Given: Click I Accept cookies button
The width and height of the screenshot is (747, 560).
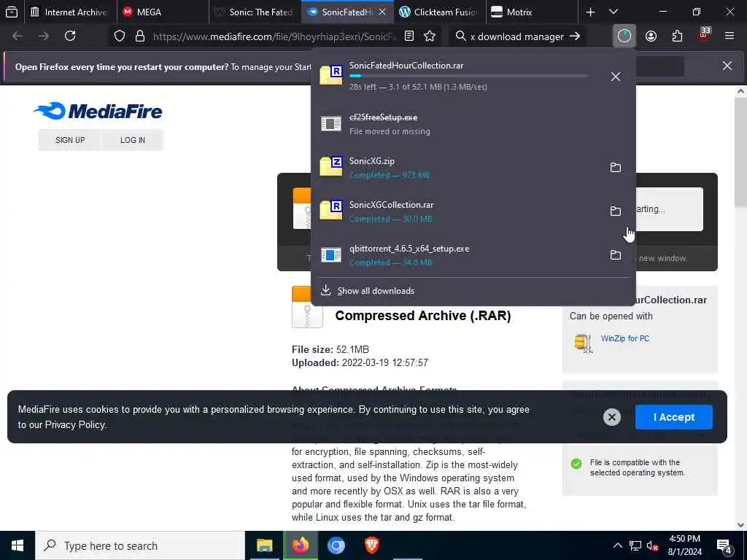Looking at the screenshot, I should (x=673, y=417).
